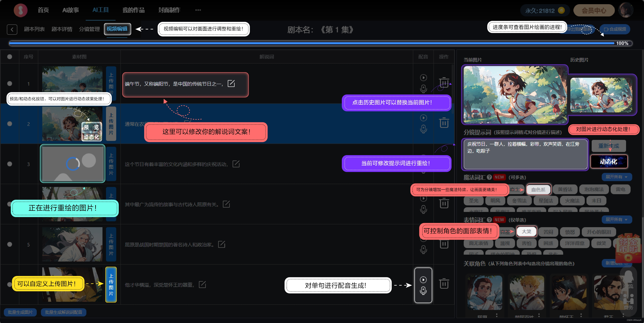644x323 pixels.
Task: Delete row 2 using the trash icon
Action: (444, 123)
